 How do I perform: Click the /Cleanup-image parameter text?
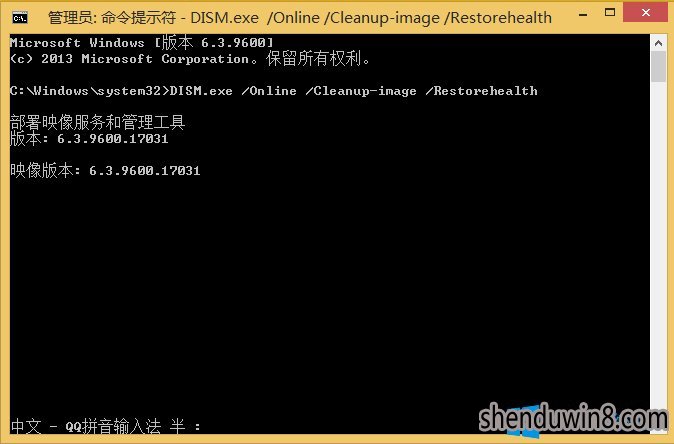361,91
